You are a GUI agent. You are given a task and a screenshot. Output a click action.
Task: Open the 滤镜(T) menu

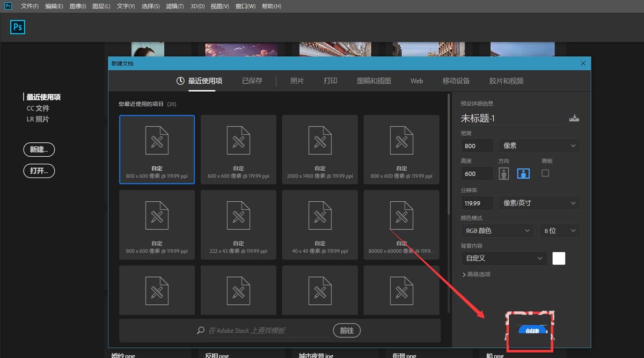[174, 6]
